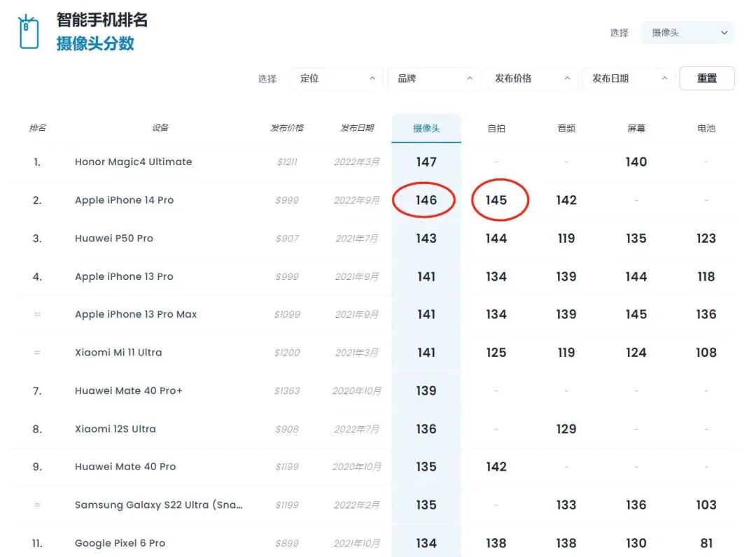This screenshot has width=756, height=557.
Task: Open Apple iPhone 14 Pro link
Action: 124,200
